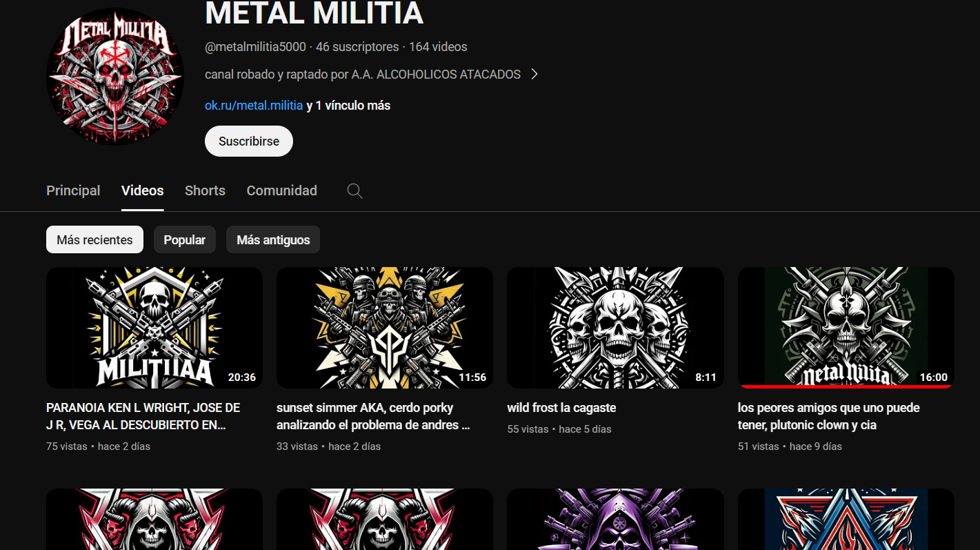Show the 'y 1 vínculo más' links
The height and width of the screenshot is (550, 980).
[x=349, y=106]
